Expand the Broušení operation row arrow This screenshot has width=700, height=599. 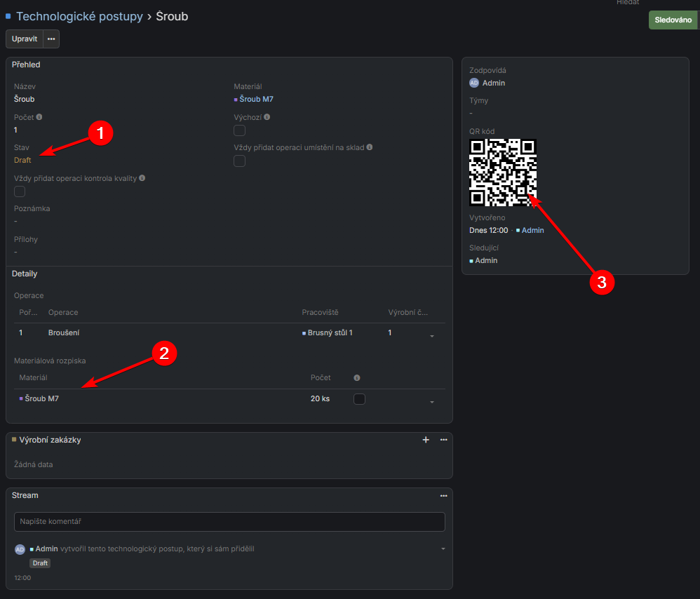(432, 337)
